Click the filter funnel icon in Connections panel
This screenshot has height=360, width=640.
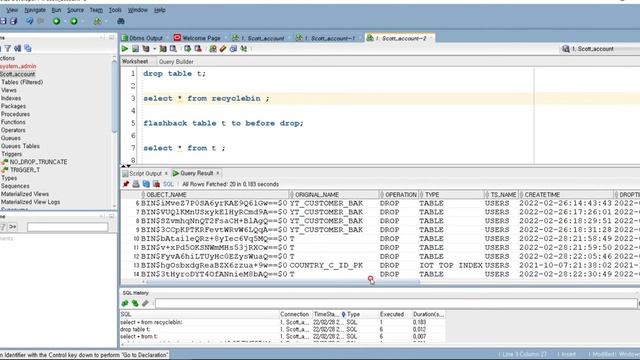pos(7,48)
